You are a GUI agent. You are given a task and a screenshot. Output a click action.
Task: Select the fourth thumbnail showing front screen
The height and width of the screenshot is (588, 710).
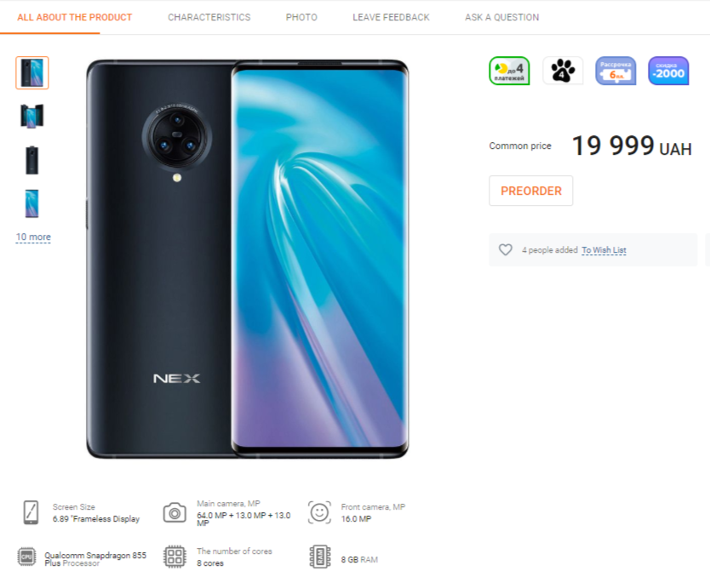(x=32, y=203)
